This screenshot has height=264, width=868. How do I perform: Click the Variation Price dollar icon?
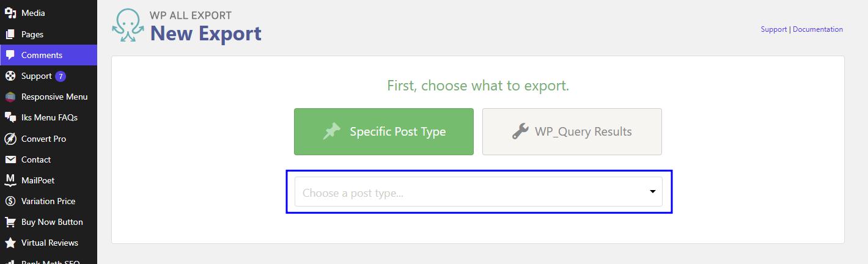pyautogui.click(x=10, y=201)
